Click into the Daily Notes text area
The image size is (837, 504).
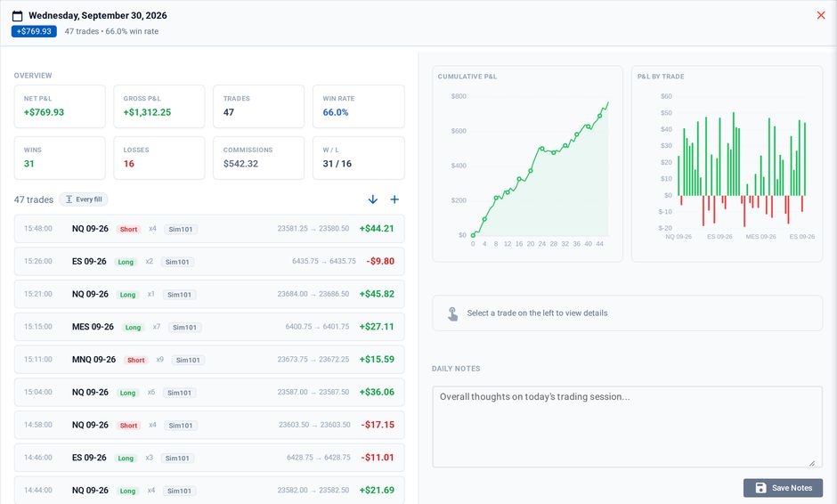(x=627, y=427)
